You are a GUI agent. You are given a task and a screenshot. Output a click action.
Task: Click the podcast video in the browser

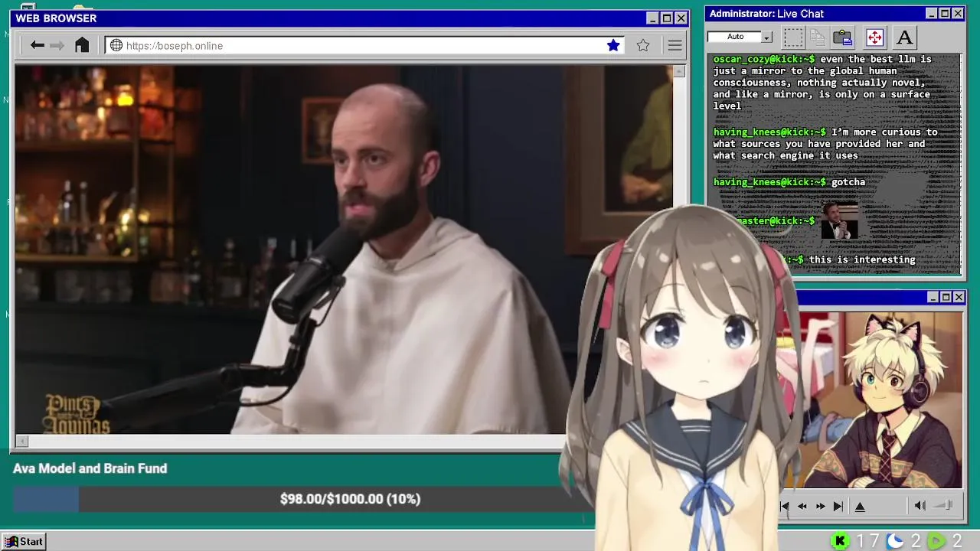tap(343, 249)
